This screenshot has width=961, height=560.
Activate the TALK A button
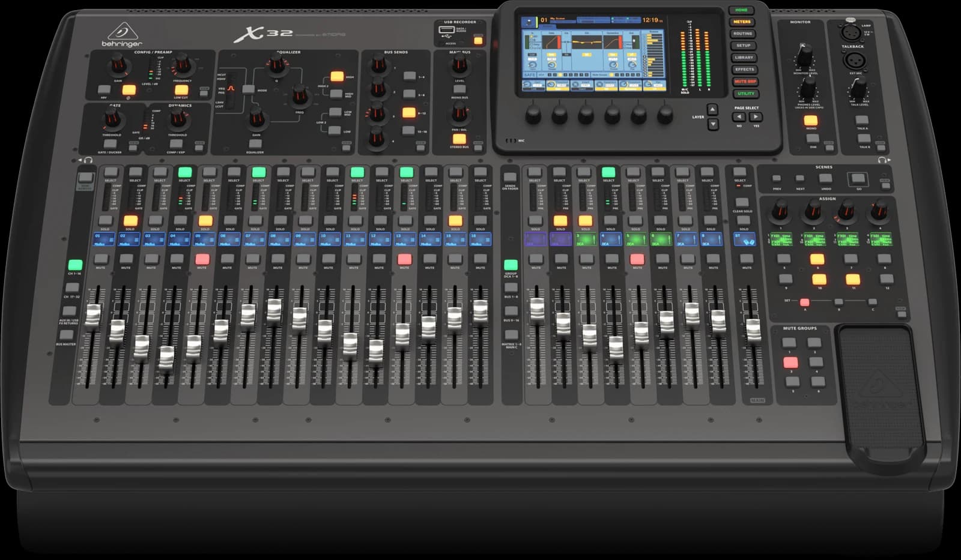862,120
